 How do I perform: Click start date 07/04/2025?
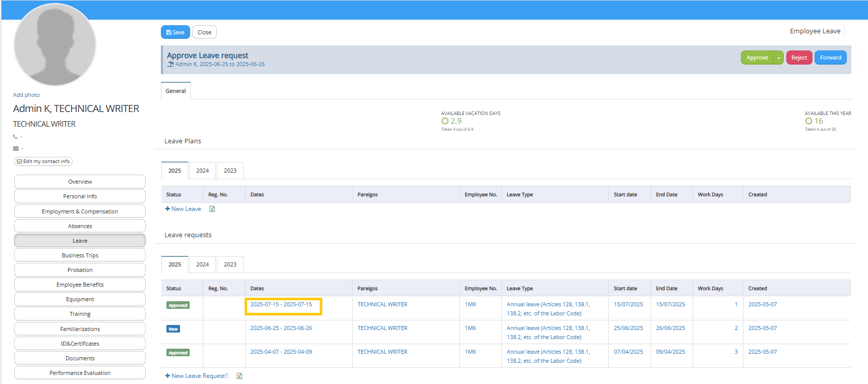coord(628,352)
